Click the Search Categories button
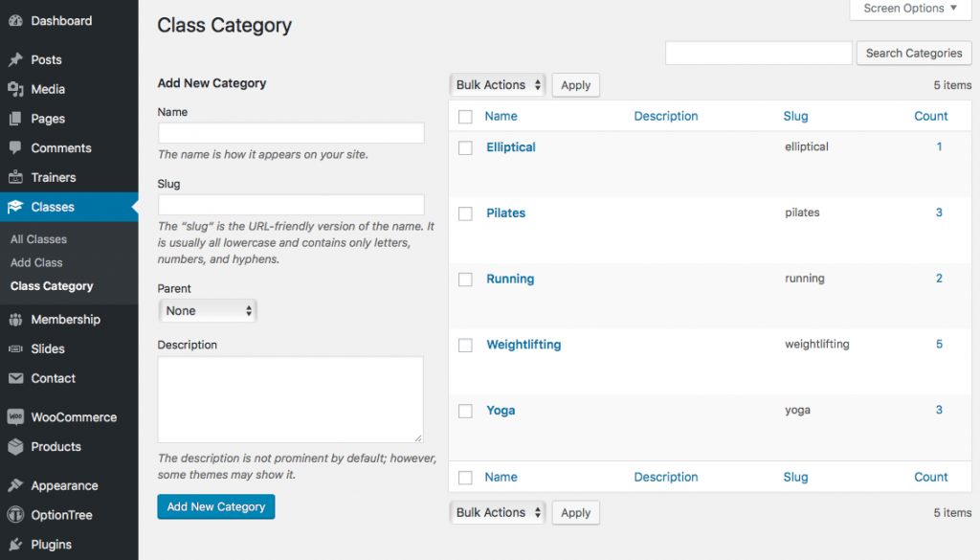Viewport: 980px width, 560px height. [x=913, y=53]
